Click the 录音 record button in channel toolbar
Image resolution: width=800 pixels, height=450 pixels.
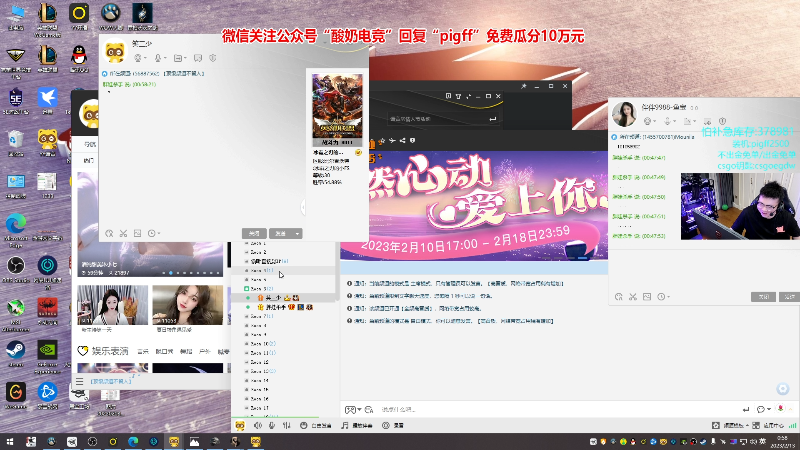[393, 425]
